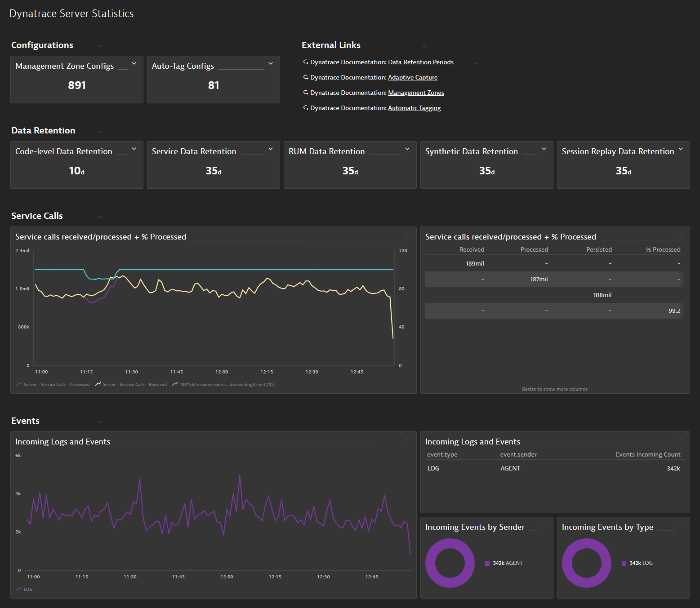Open Adaptive Capture documentation link

[x=413, y=78]
